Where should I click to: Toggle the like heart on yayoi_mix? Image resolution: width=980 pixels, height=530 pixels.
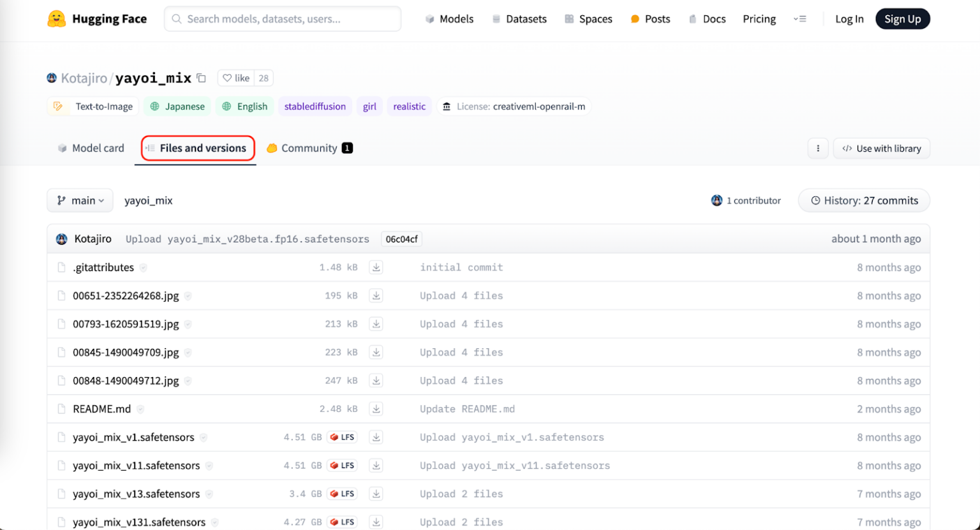(227, 77)
